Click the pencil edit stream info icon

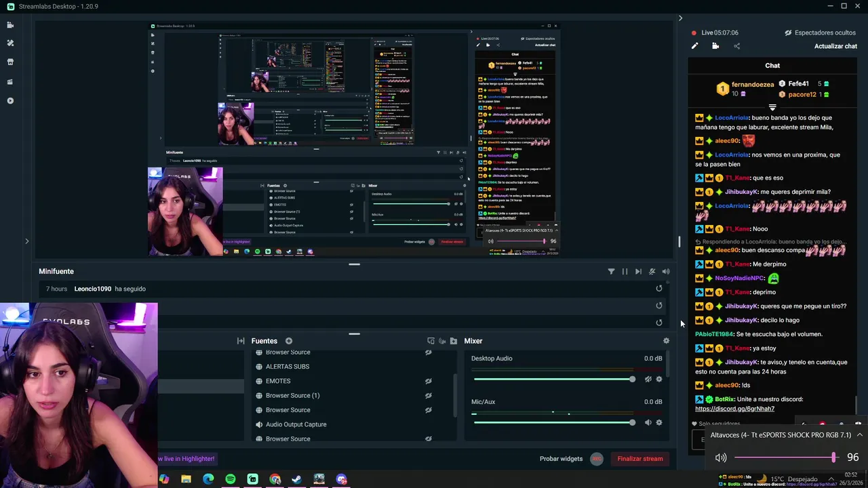(x=694, y=46)
